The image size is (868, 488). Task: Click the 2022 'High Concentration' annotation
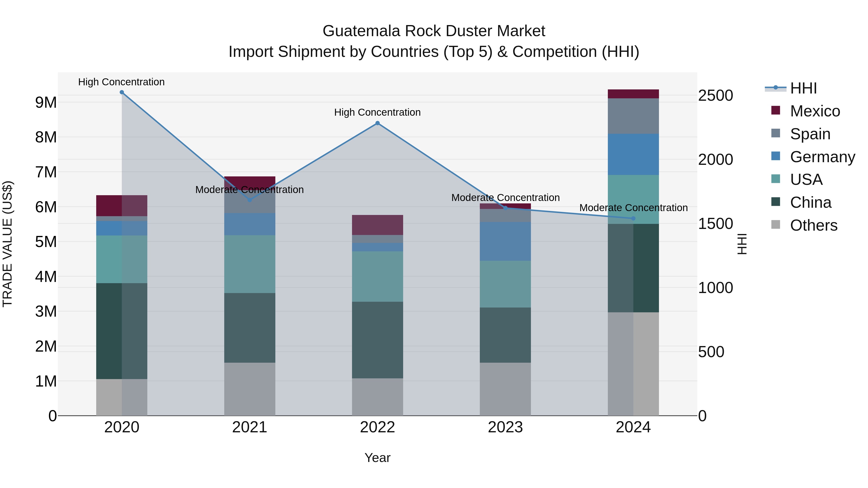coord(377,113)
